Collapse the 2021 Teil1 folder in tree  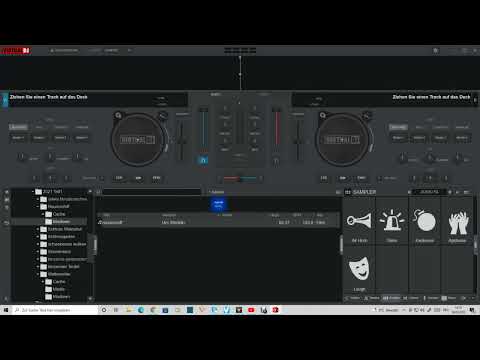33,192
